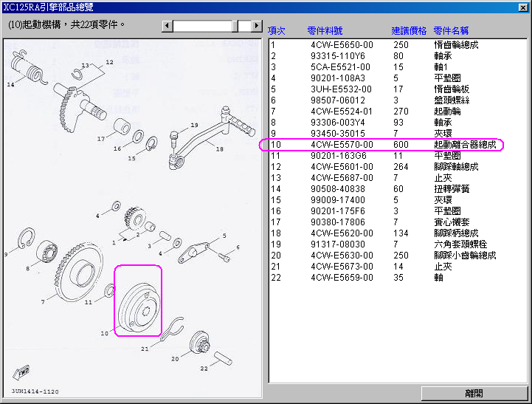This screenshot has width=532, height=404.
Task: Select row 3 part 5CA-E5521-00
Action: (x=398, y=67)
